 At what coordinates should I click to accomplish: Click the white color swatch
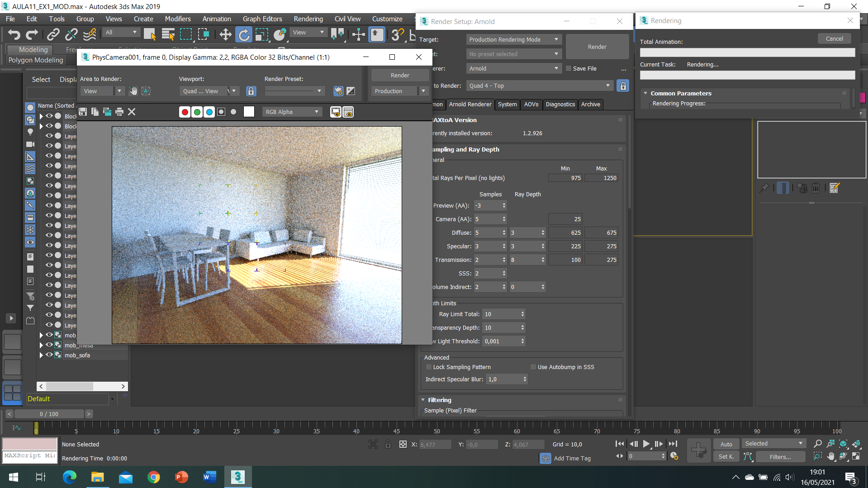pyautogui.click(x=249, y=112)
